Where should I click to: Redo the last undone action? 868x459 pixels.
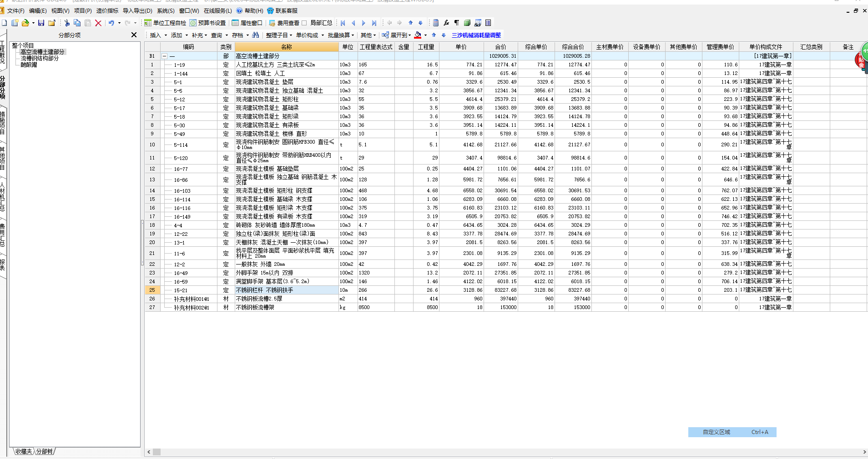pos(127,23)
